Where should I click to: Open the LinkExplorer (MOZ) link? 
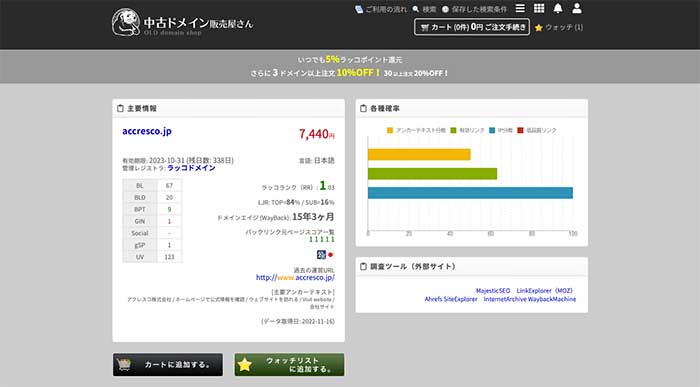[544, 291]
